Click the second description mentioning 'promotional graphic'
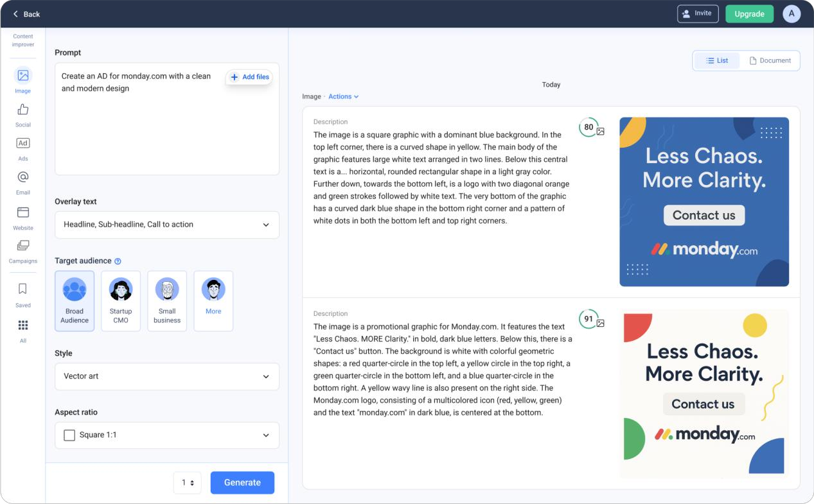This screenshot has width=814, height=504. click(x=443, y=370)
